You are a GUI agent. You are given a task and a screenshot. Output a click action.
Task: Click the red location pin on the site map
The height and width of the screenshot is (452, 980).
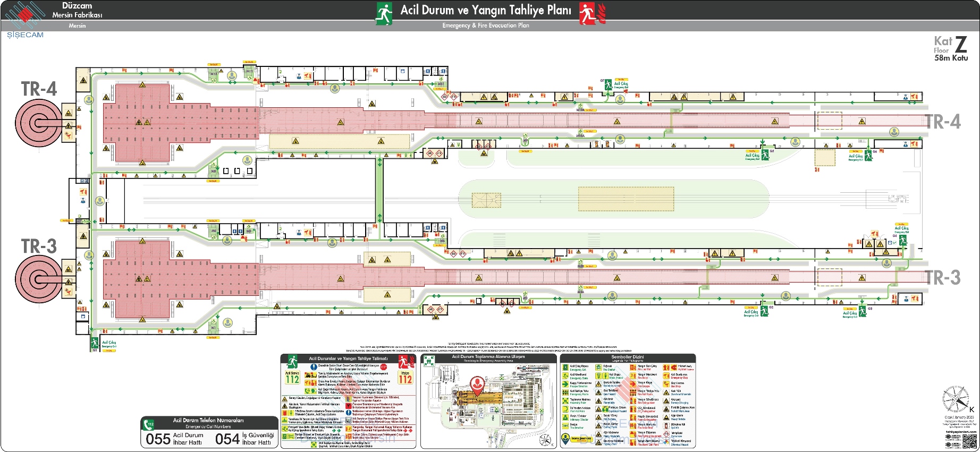point(477,386)
